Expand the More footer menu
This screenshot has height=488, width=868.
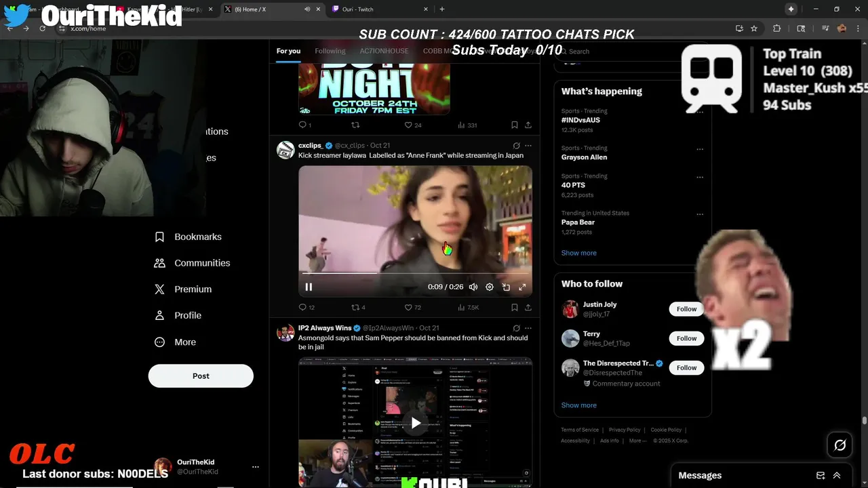coord(637,441)
